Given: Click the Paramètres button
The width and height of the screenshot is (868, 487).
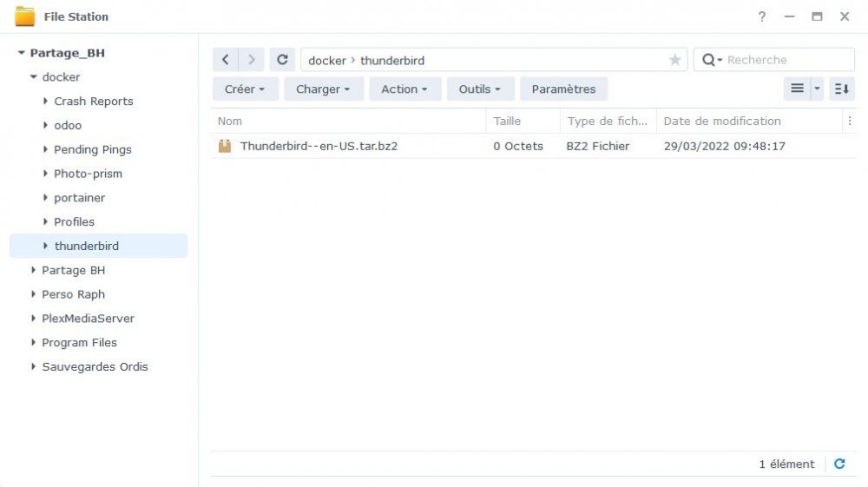Looking at the screenshot, I should [563, 89].
